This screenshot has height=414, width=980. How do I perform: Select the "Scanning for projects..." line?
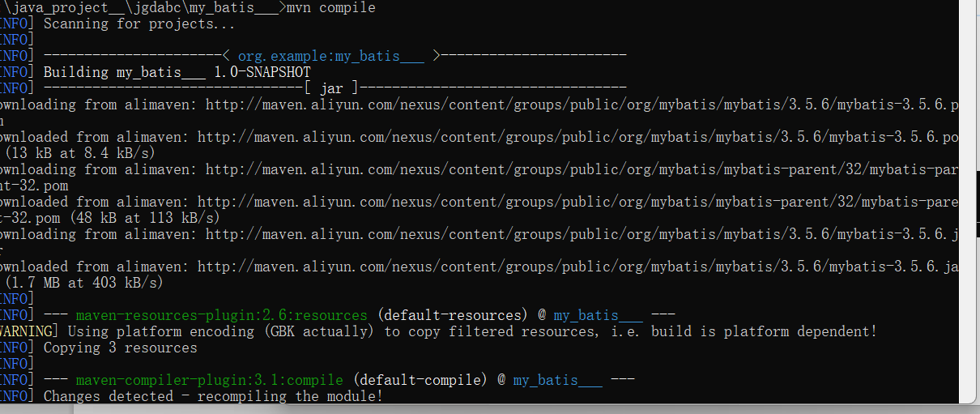pyautogui.click(x=138, y=23)
